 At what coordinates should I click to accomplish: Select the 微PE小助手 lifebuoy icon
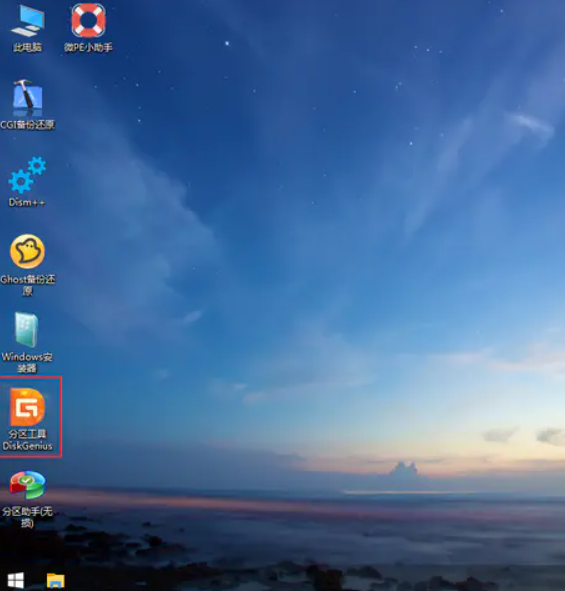[88, 20]
